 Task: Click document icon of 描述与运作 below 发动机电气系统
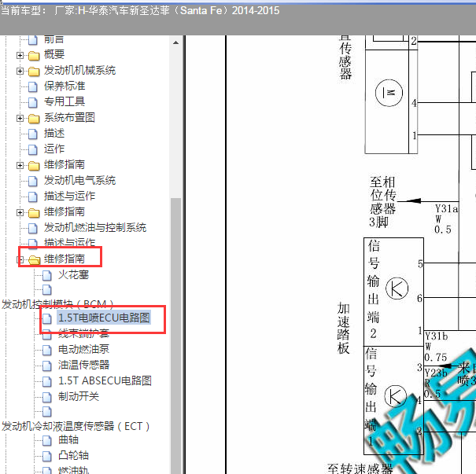point(33,197)
